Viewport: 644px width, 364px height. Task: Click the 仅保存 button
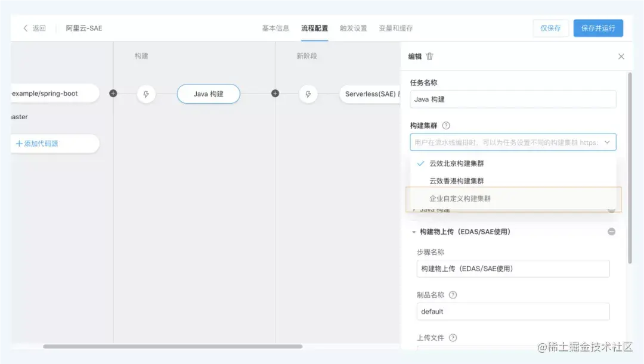[550, 28]
